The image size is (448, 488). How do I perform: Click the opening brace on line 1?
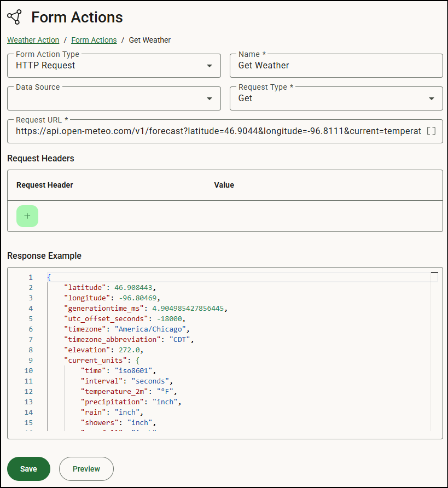pos(49,277)
